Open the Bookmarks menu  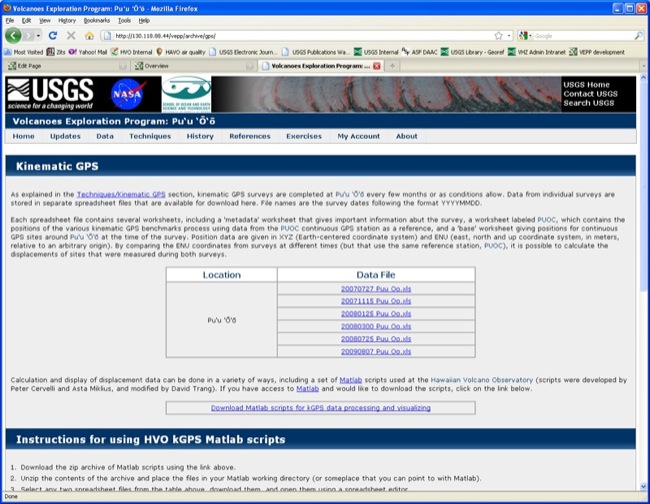click(x=97, y=20)
